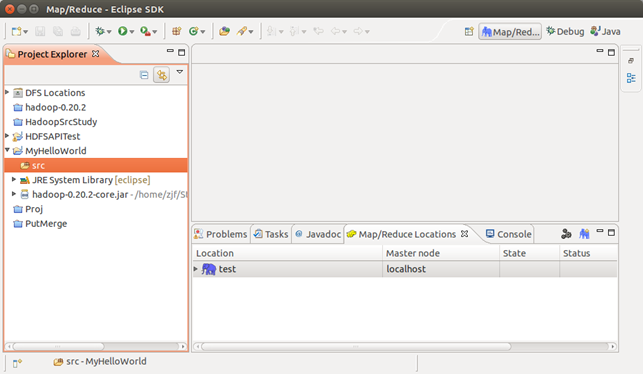643x374 pixels.
Task: Click the New Java Package icon
Action: click(176, 31)
